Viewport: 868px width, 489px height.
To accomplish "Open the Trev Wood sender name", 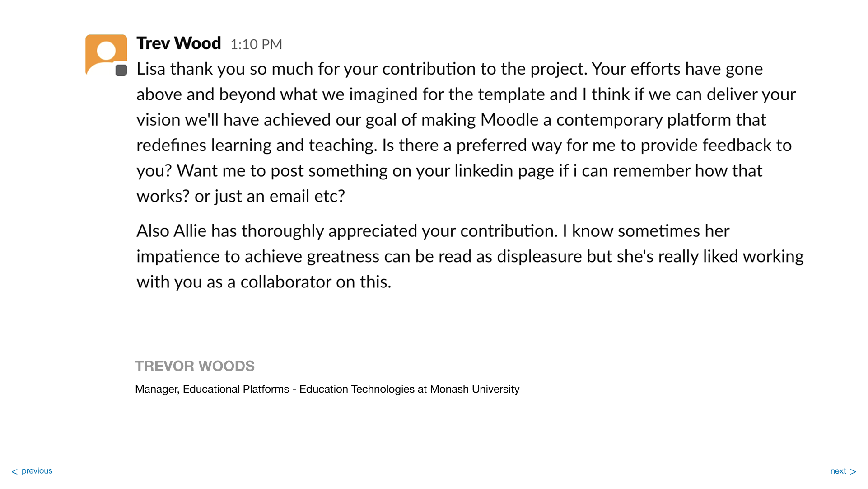I will pos(179,43).
